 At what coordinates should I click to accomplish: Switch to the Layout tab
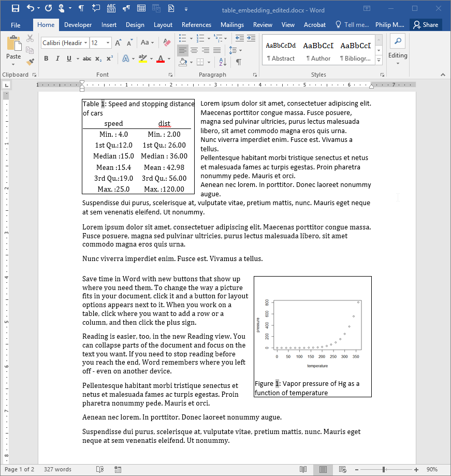(x=163, y=25)
